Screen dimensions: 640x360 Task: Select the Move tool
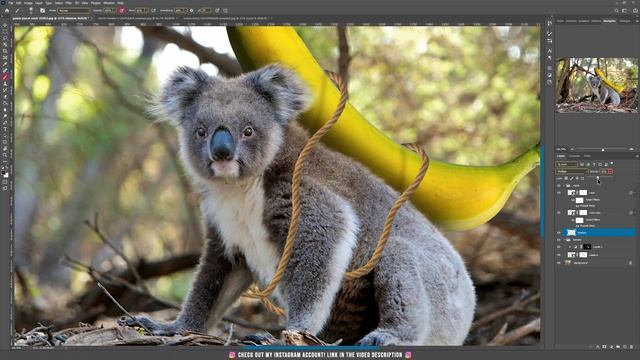5,25
